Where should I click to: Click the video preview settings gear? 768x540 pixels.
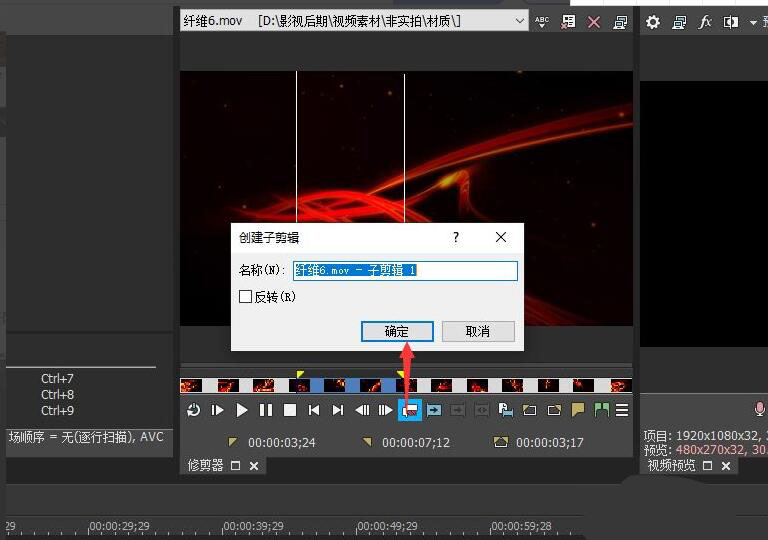pos(653,21)
